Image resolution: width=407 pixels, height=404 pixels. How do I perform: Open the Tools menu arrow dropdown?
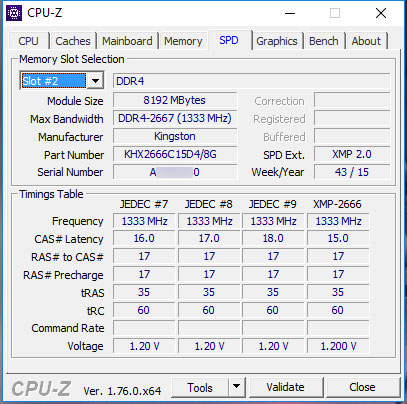(x=237, y=387)
